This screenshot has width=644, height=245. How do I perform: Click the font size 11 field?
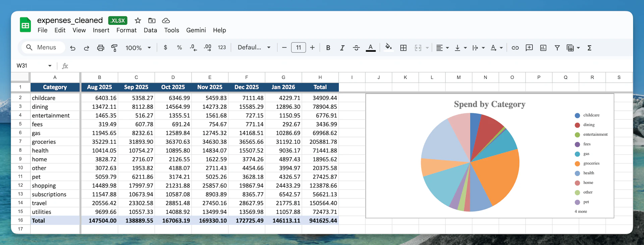[299, 48]
